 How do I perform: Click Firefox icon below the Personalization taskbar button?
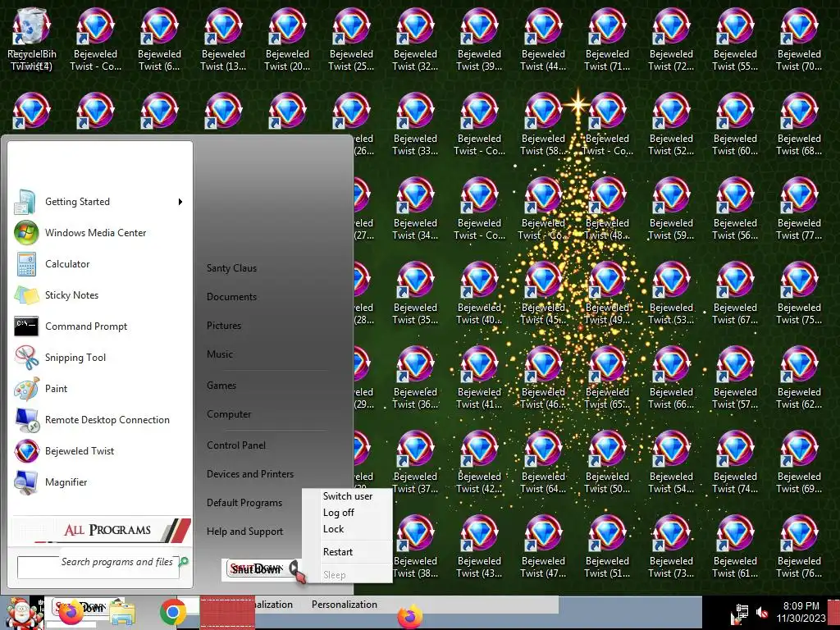410,616
